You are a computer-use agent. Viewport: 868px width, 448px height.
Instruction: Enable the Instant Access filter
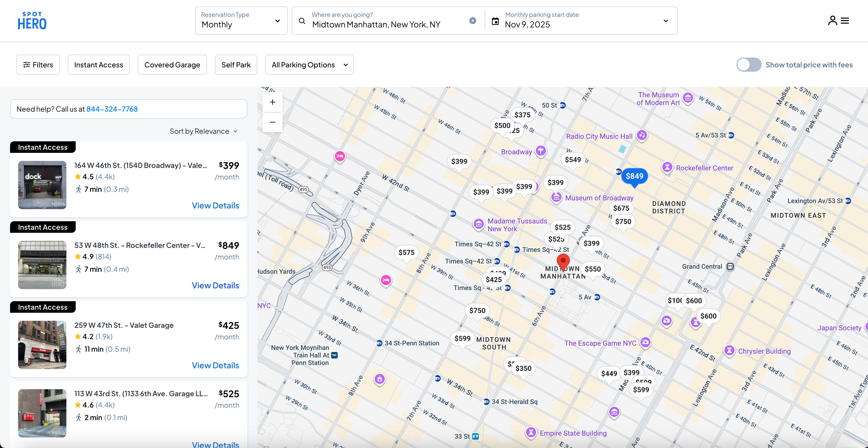tap(98, 65)
